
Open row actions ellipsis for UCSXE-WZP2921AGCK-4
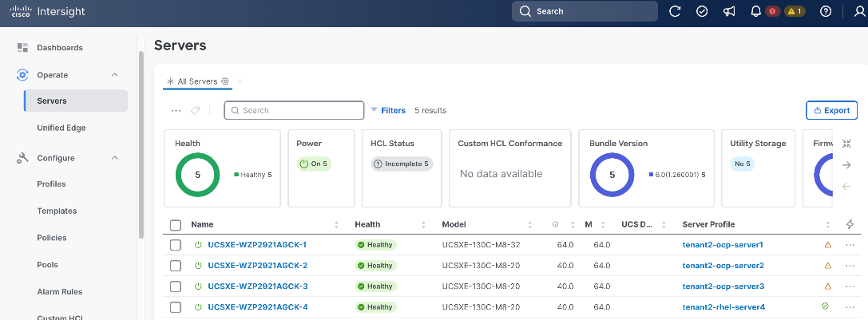pos(850,306)
